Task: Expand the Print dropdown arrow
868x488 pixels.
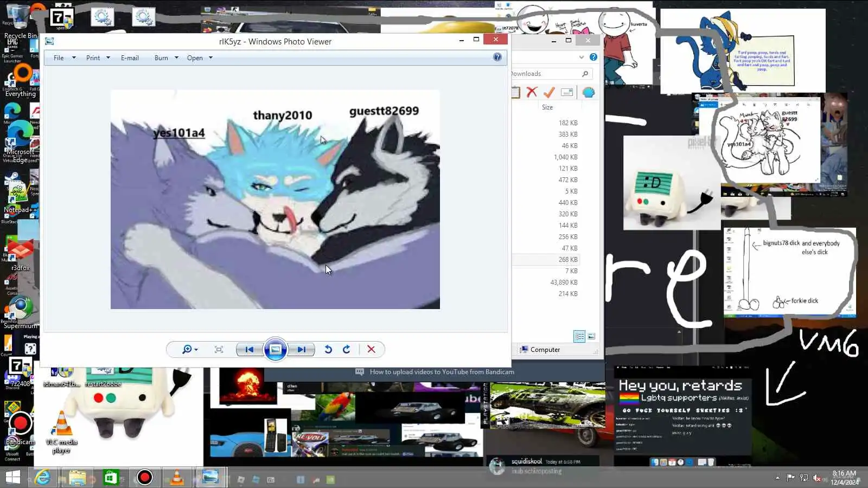Action: (108, 58)
